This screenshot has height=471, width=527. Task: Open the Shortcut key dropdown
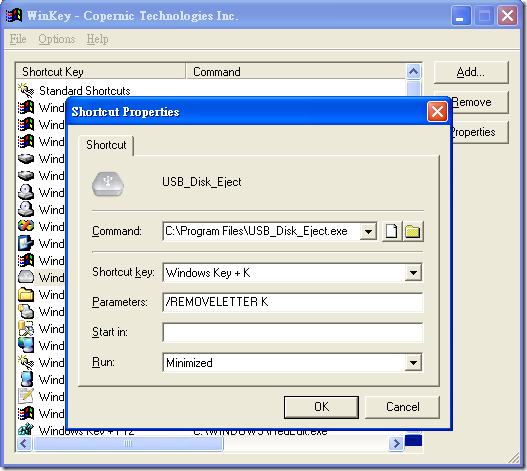point(413,272)
